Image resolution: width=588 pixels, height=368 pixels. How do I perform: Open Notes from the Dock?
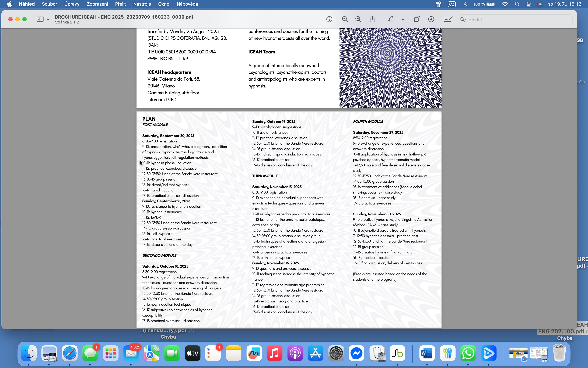tap(233, 353)
